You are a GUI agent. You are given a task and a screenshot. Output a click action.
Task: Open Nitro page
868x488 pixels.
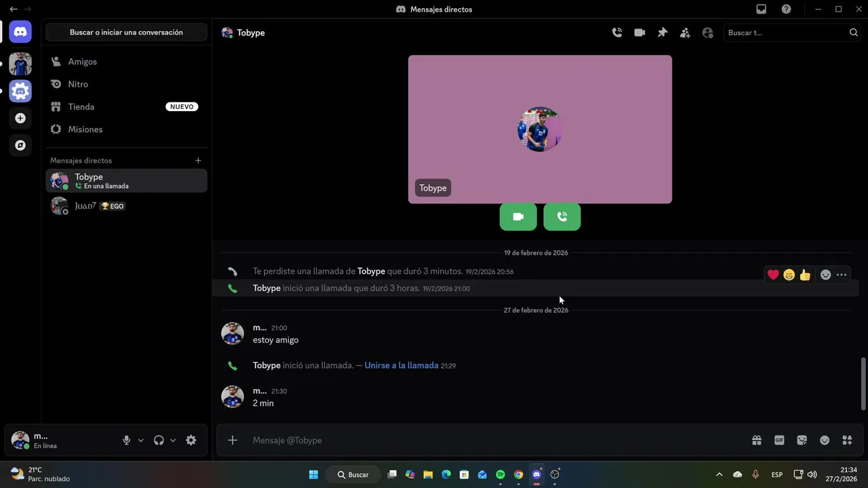tap(126, 84)
